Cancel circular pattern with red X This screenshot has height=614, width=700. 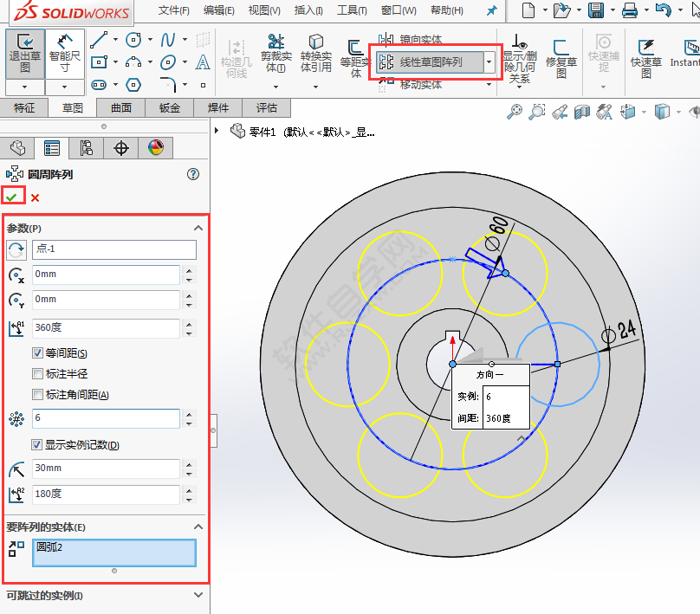point(35,197)
